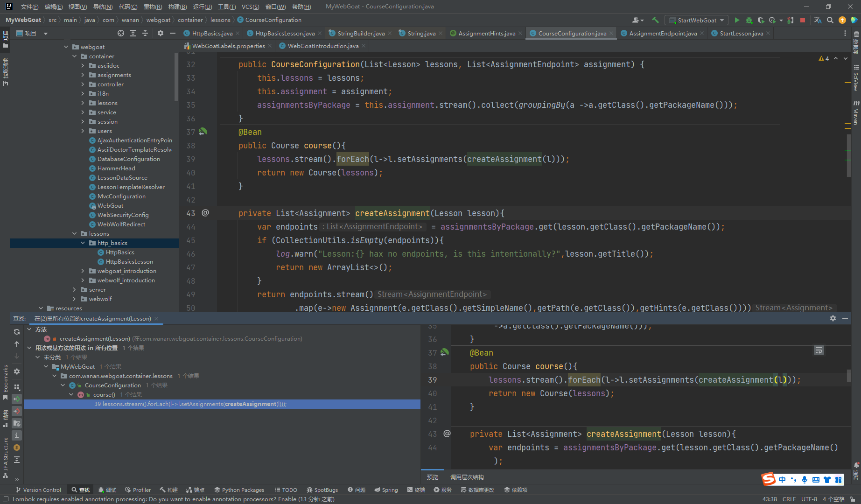This screenshot has width=861, height=504.
Task: Click the Select Opened File target icon
Action: point(121,33)
